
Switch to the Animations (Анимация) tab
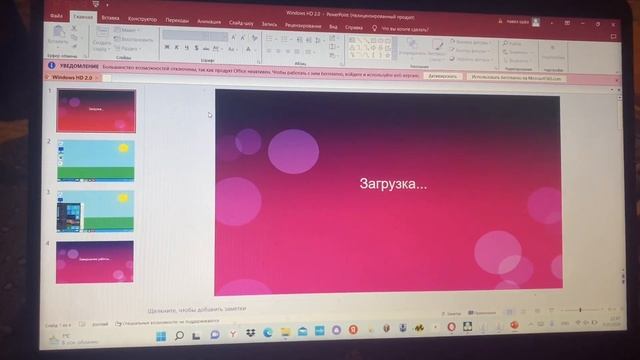point(209,22)
